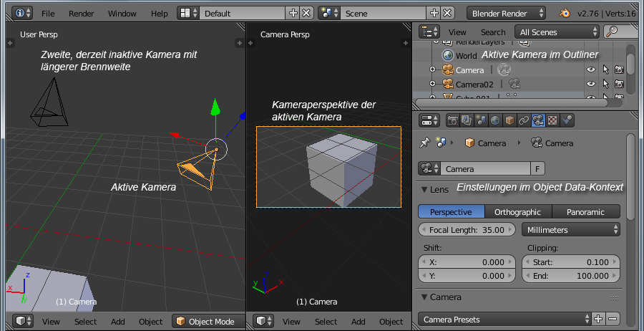This screenshot has width=644, height=331.
Task: Open the Millimeters lens unit dropdown
Action: (x=570, y=230)
